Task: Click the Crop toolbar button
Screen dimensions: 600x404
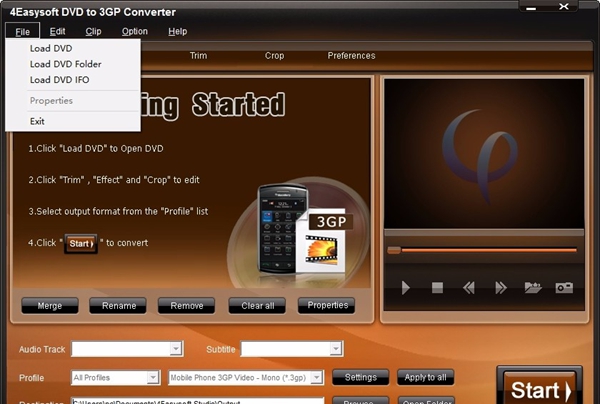Action: [274, 56]
